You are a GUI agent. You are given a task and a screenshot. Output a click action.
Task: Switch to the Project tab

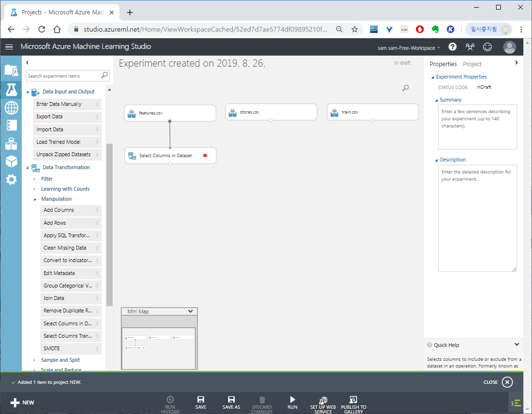tap(472, 64)
